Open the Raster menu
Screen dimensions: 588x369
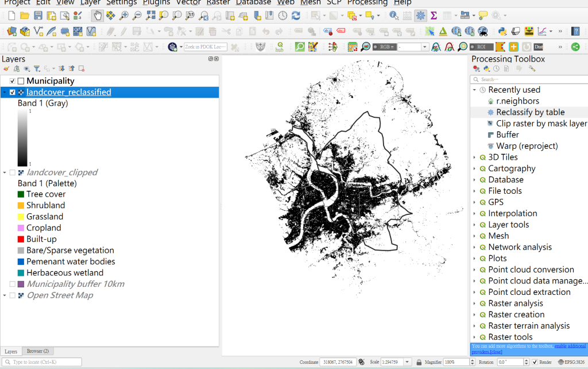[x=218, y=2]
